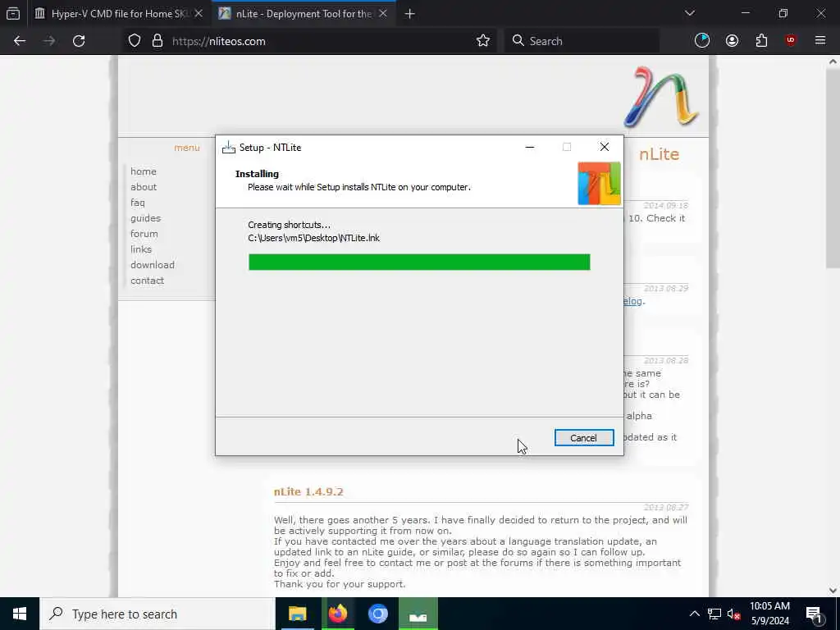840x630 pixels.
Task: Expand the list all tabs dropdown
Action: (x=689, y=13)
